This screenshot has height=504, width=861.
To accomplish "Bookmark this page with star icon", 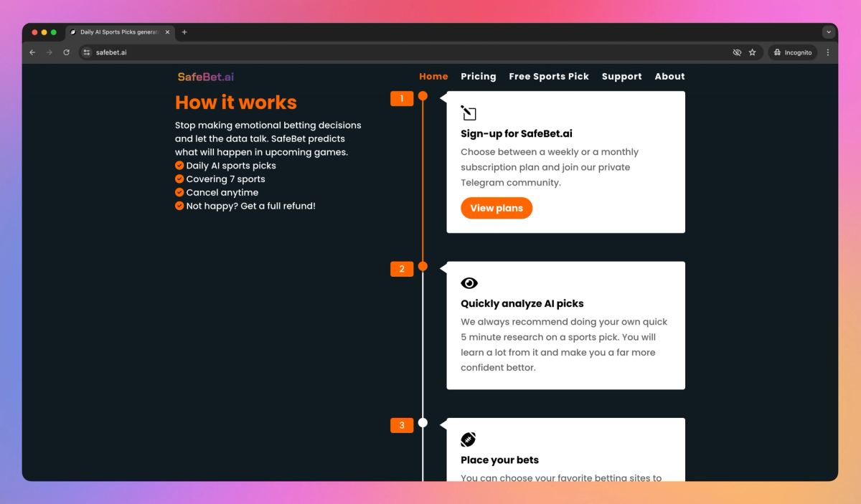I will click(753, 52).
